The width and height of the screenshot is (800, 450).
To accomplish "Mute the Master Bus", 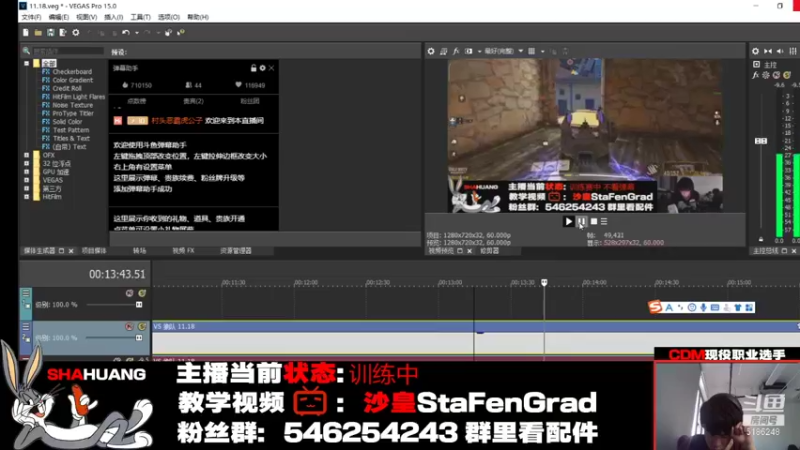I will [777, 75].
